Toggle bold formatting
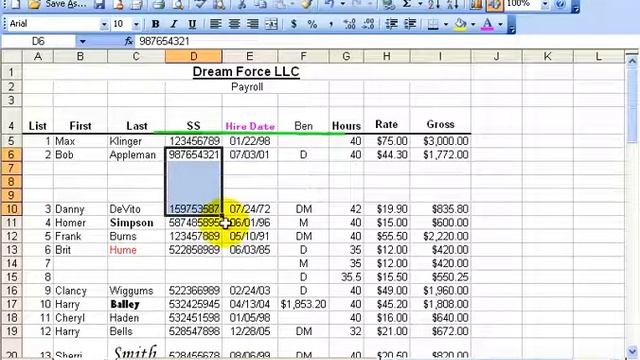 (155, 24)
